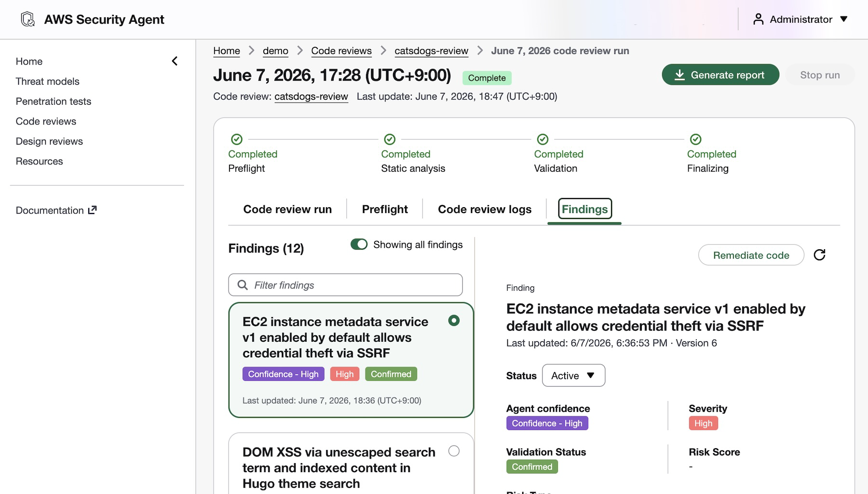The height and width of the screenshot is (494, 868).
Task: Collapse the sidebar with the left chevron
Action: point(175,61)
